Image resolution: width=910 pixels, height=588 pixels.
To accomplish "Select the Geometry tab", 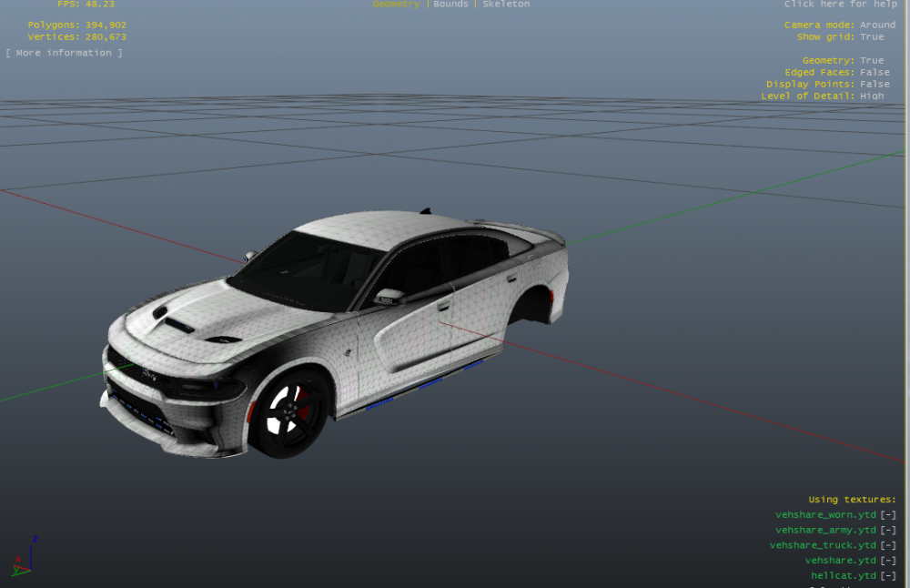I will click(396, 4).
